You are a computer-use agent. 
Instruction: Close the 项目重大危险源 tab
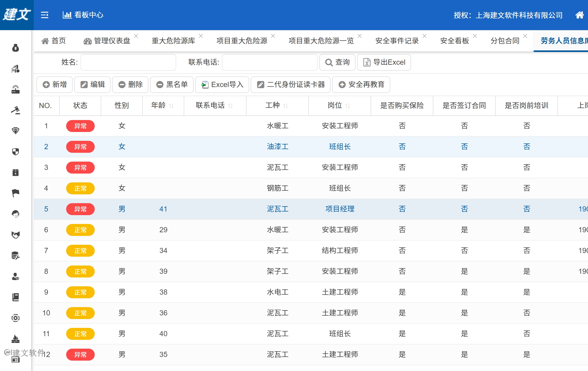coord(273,36)
